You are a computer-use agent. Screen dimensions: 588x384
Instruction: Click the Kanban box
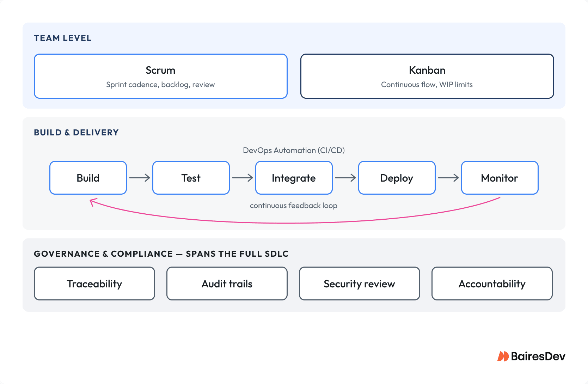427,76
